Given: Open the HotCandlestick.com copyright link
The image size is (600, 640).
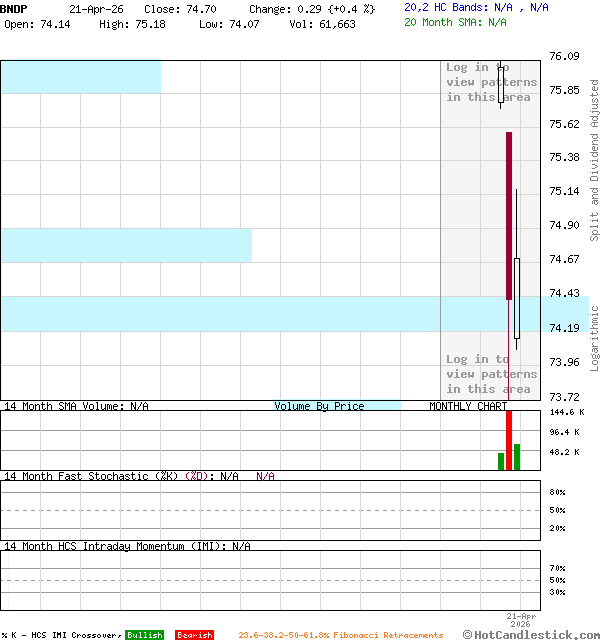Looking at the screenshot, I should point(531,634).
